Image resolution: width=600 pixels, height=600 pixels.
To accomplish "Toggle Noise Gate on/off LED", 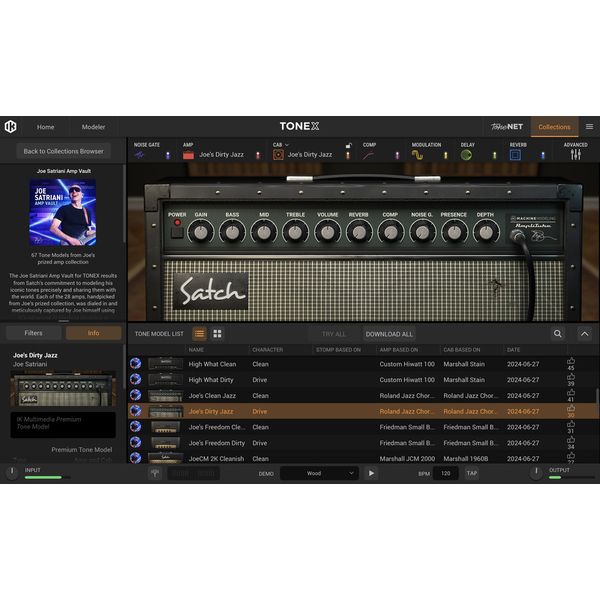I will point(168,155).
